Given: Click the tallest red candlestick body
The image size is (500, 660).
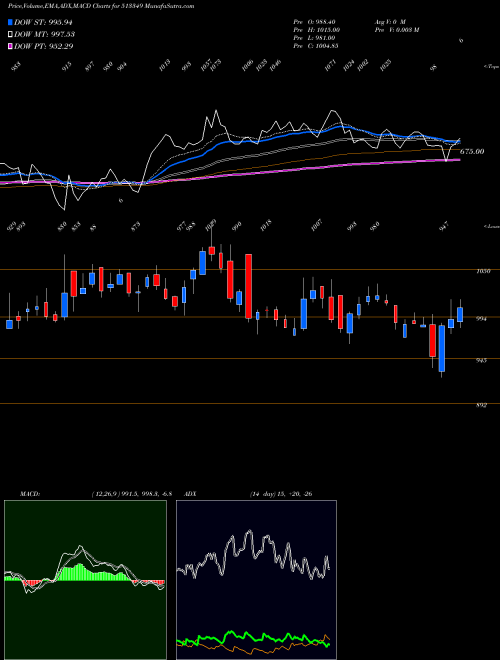Looking at the screenshot, I should 249,286.
